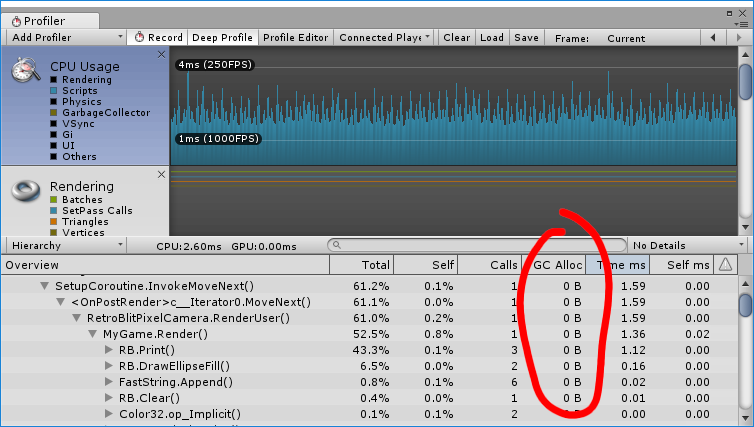Viewport: 754px width, 427px height.
Task: Toggle the SetPass Calls color box
Action: 53,211
